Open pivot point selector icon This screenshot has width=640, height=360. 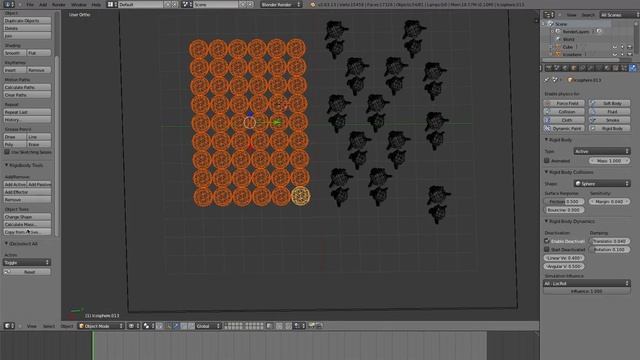coord(148,326)
